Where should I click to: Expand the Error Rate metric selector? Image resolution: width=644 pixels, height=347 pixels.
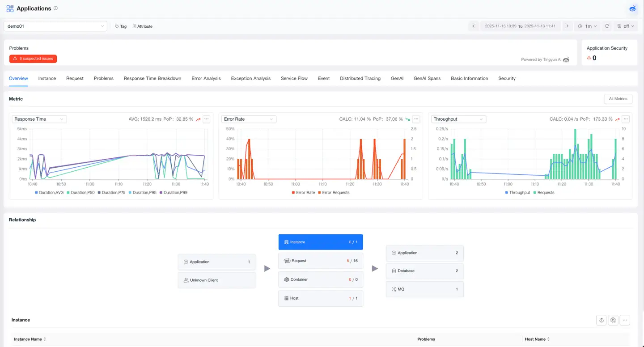click(x=249, y=119)
